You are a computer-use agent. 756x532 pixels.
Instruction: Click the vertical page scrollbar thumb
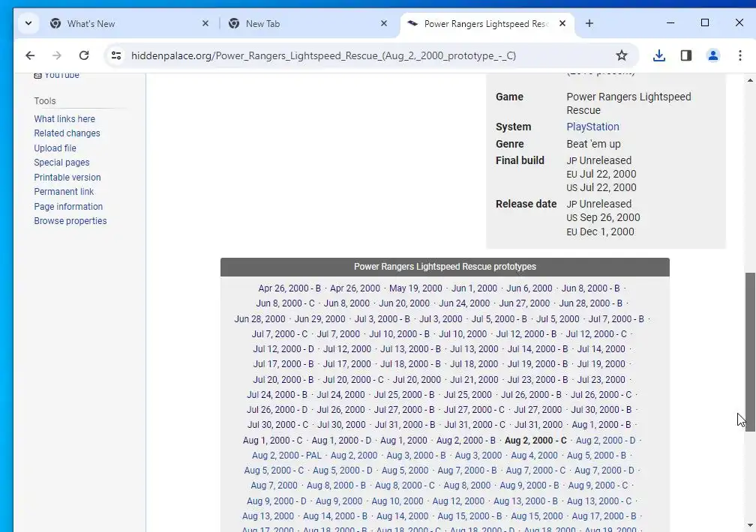pos(750,351)
